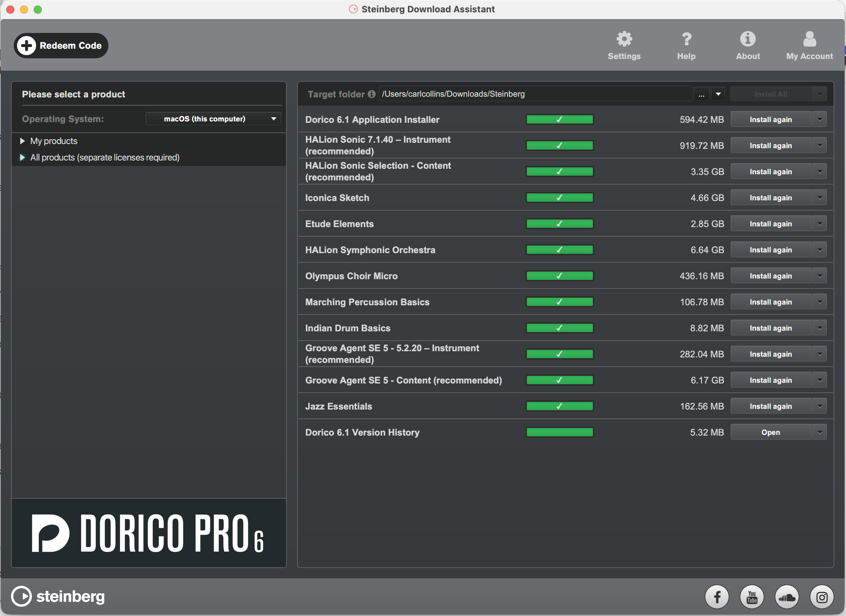Expand All products (separate licenses required)
Viewport: 846px width, 616px height.
22,157
